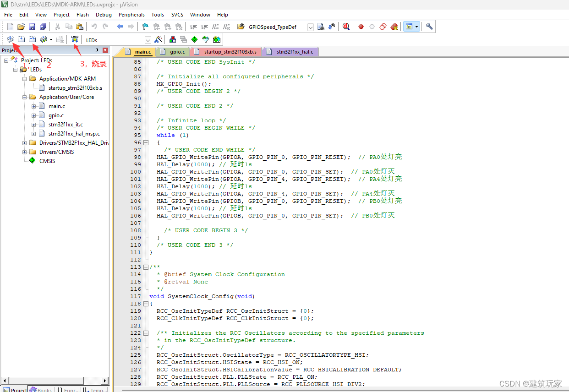Kill all breakpoints with the red circle-x icon

pos(394,26)
